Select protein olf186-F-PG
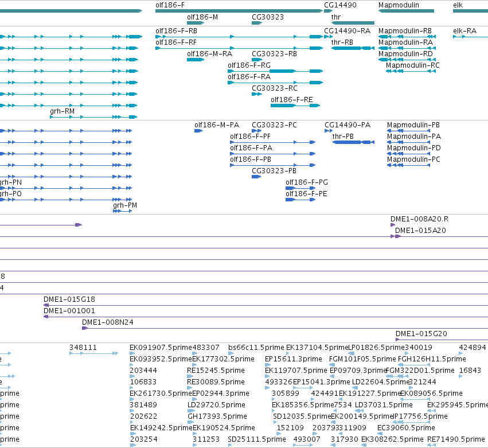This screenshot has width=488, height=448. 300,188
